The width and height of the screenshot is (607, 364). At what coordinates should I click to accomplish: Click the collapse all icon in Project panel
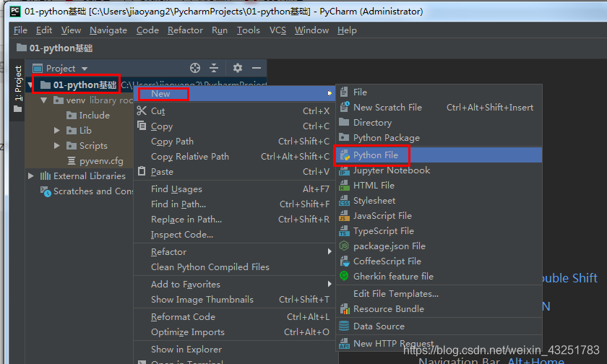coord(214,68)
